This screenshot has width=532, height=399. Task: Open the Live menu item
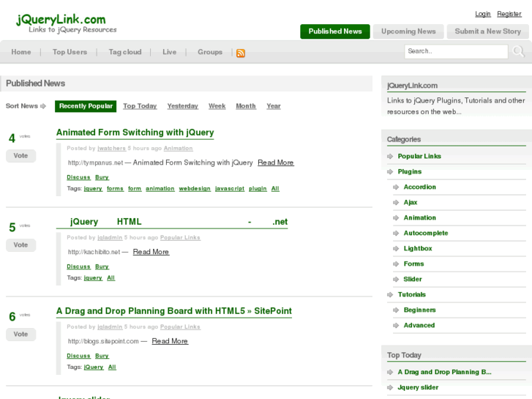169,52
